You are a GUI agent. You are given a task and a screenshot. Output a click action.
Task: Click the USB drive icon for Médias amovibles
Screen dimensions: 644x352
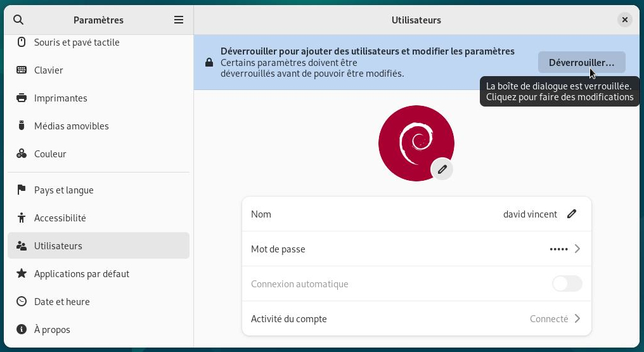coord(22,126)
